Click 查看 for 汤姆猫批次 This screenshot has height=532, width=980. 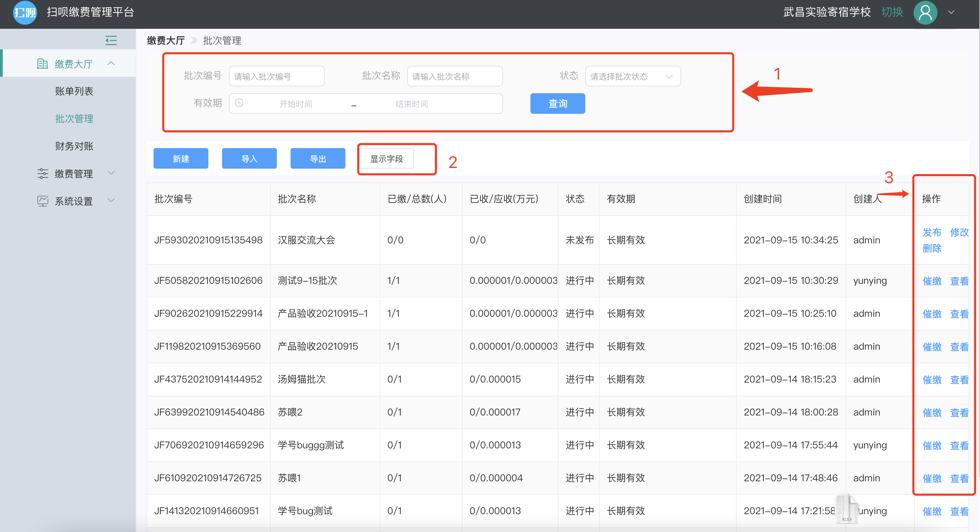959,380
